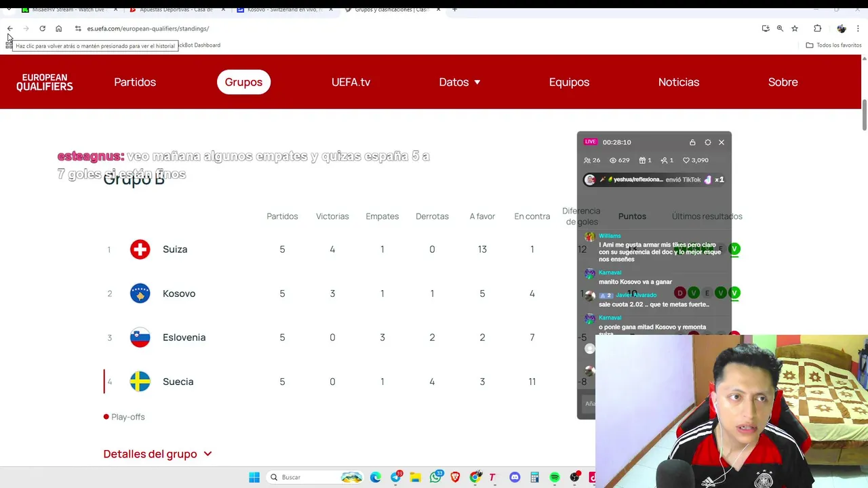Image resolution: width=868 pixels, height=488 pixels.
Task: Open the tab search dropdown arrow
Action: click(8, 9)
